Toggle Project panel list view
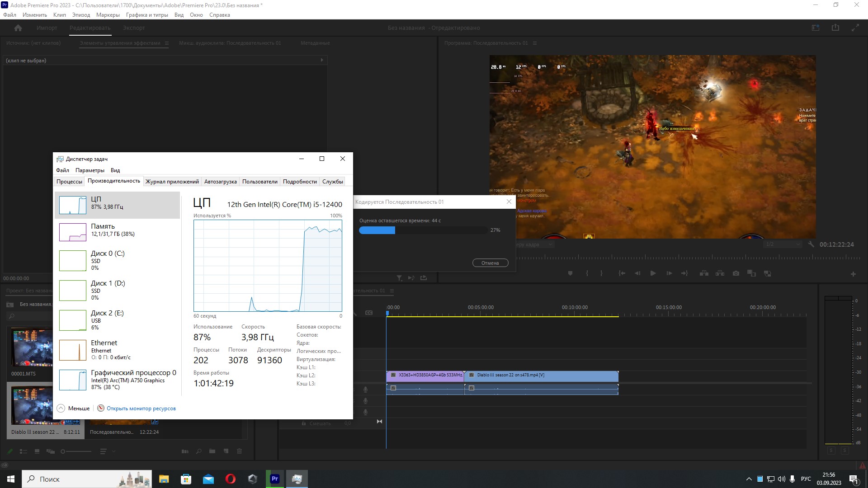The image size is (868, 488). pos(24,451)
